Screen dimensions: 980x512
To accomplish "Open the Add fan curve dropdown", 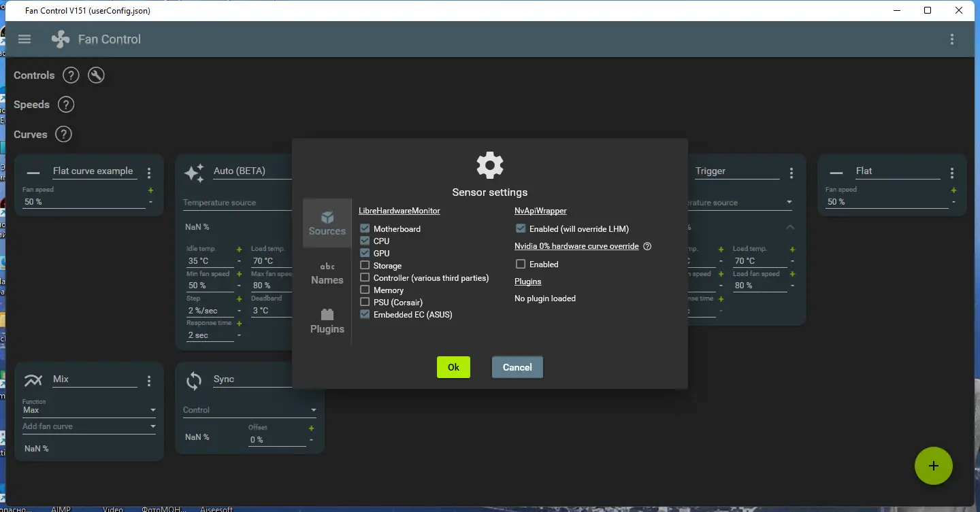I will pyautogui.click(x=89, y=427).
